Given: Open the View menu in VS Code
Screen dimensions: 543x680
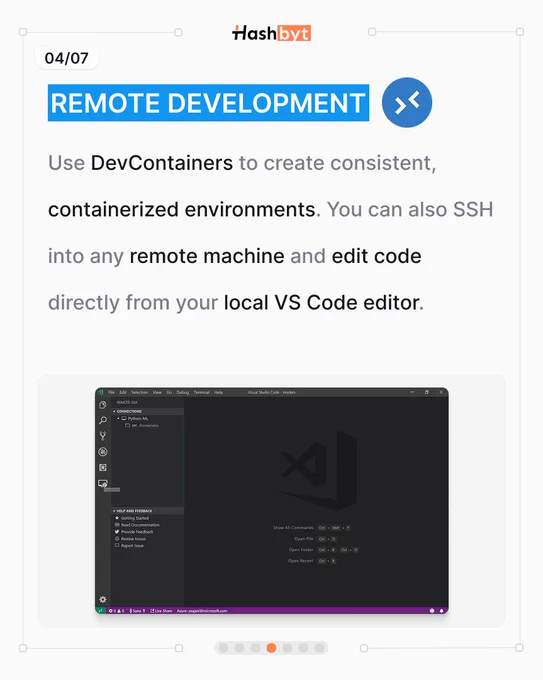Looking at the screenshot, I should tap(157, 392).
